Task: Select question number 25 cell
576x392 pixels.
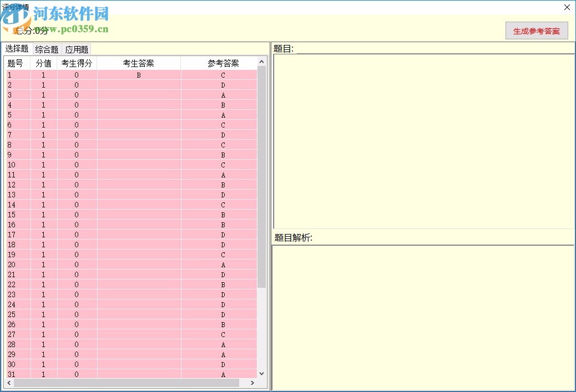Action: (18, 314)
